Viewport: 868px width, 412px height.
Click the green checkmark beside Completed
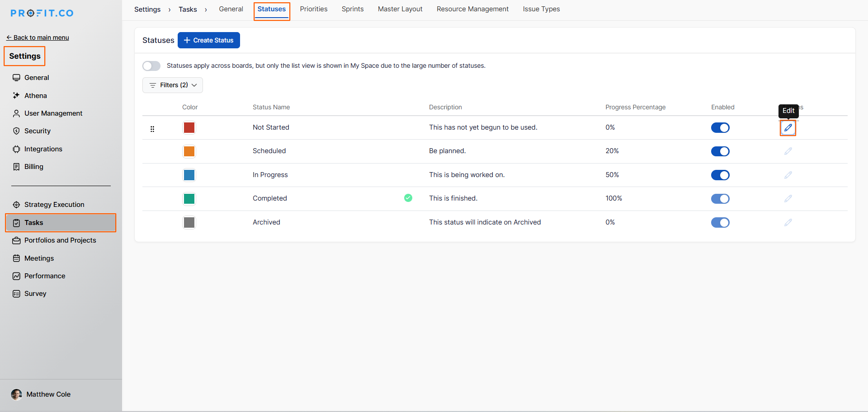(x=408, y=198)
